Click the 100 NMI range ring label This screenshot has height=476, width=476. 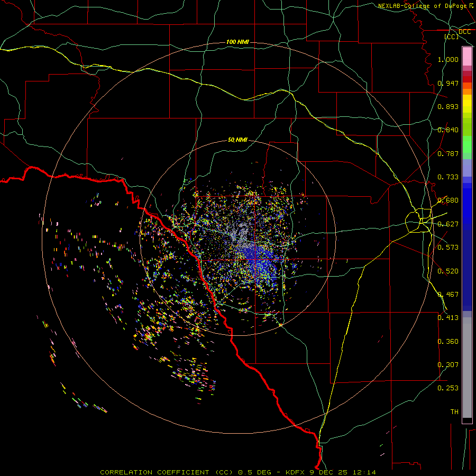pyautogui.click(x=237, y=42)
